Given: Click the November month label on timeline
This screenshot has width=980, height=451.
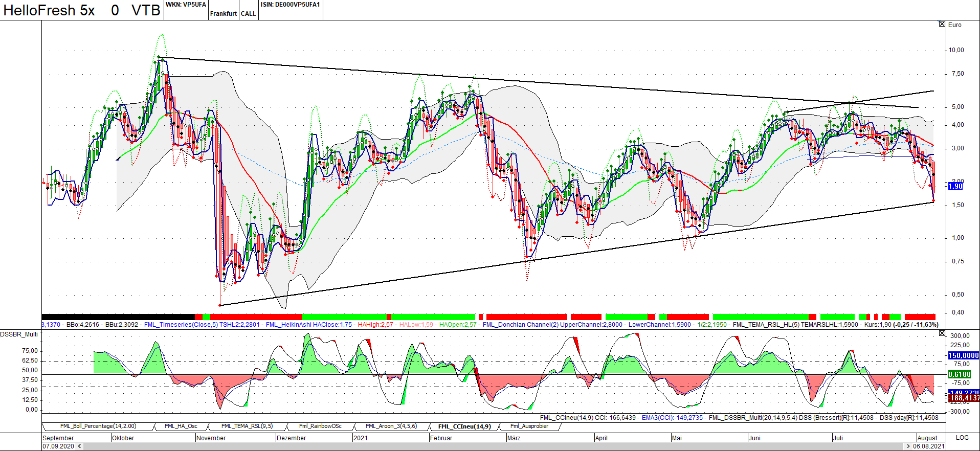Looking at the screenshot, I should coord(211,438).
